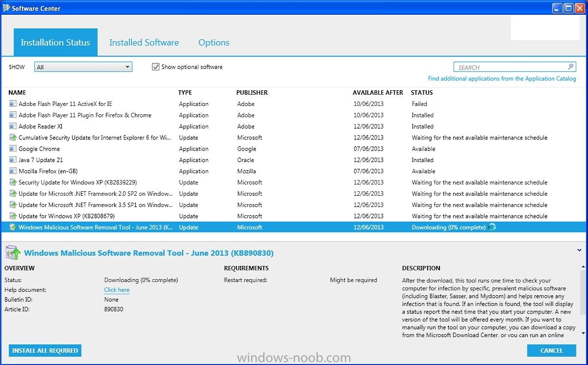Click the Adobe Reader XI application icon
Image resolution: width=588 pixels, height=365 pixels.
click(x=13, y=126)
